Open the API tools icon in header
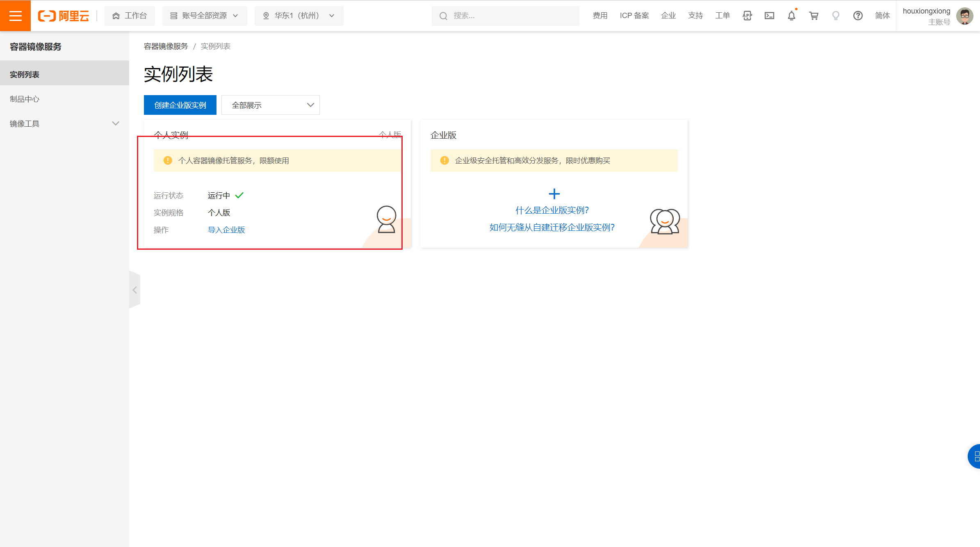Screen dimensions: 980x547 point(747,16)
